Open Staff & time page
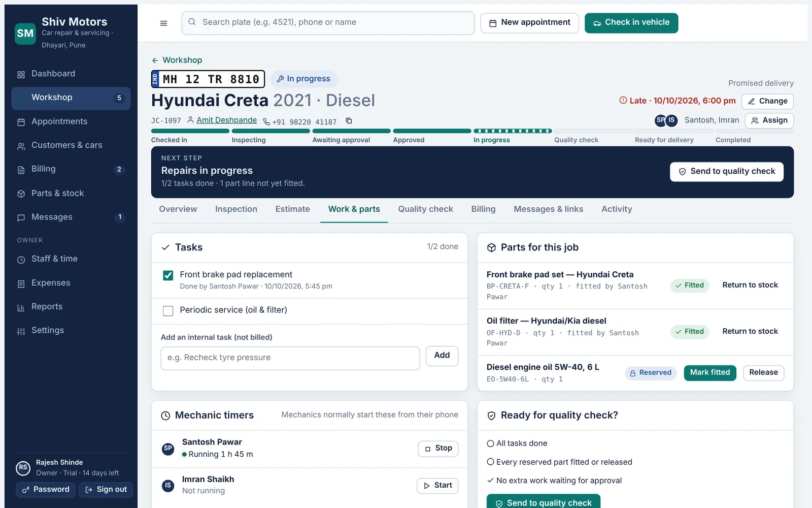This screenshot has height=508, width=812. pos(71,259)
